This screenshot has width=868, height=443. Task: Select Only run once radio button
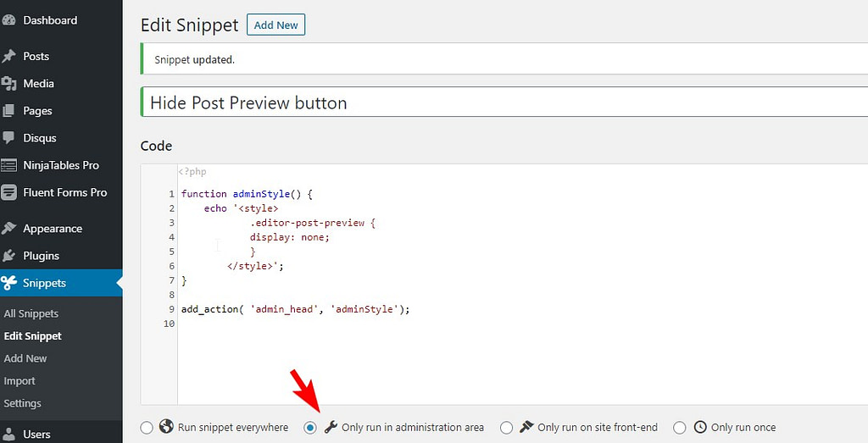point(679,428)
